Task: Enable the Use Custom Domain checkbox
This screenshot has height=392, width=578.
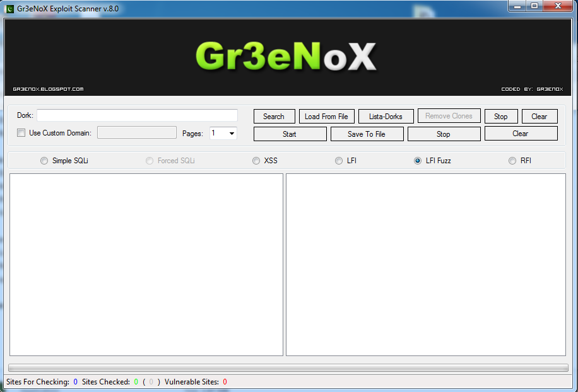Action: 21,133
